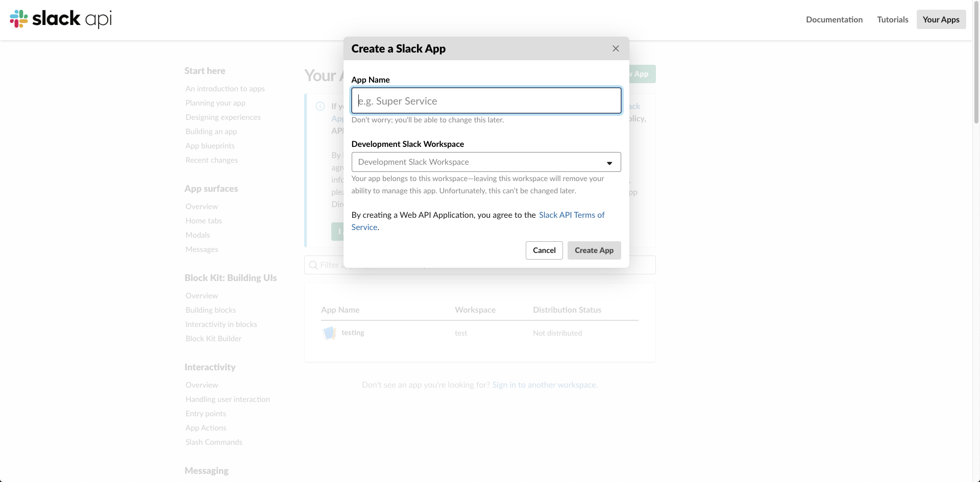This screenshot has width=980, height=482.
Task: Click the Create App button
Action: click(594, 250)
